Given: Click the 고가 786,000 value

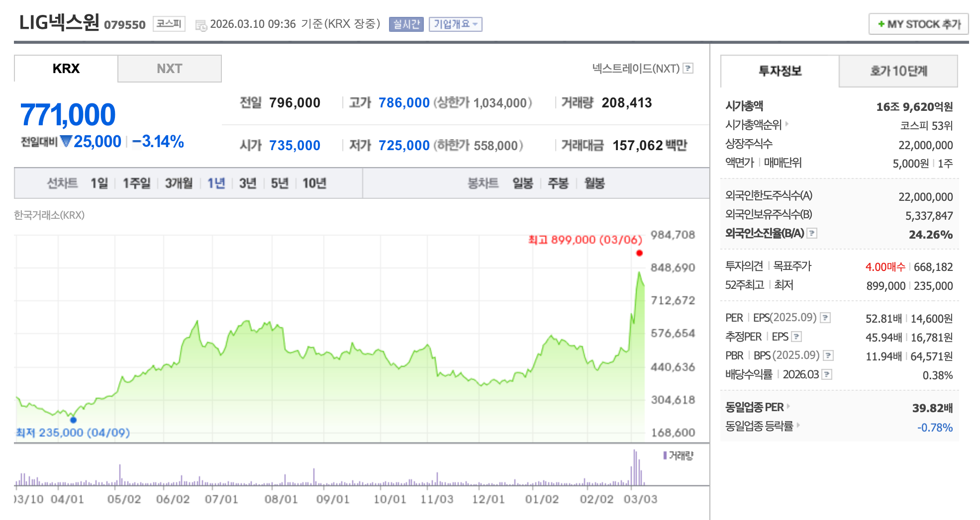Looking at the screenshot, I should (404, 103).
